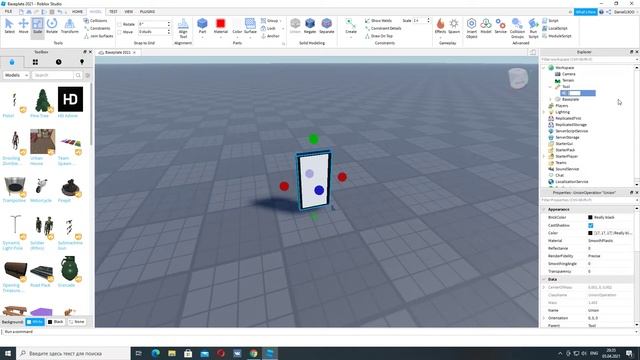Toggle Show Welds option
The image size is (640, 360).
378,20
